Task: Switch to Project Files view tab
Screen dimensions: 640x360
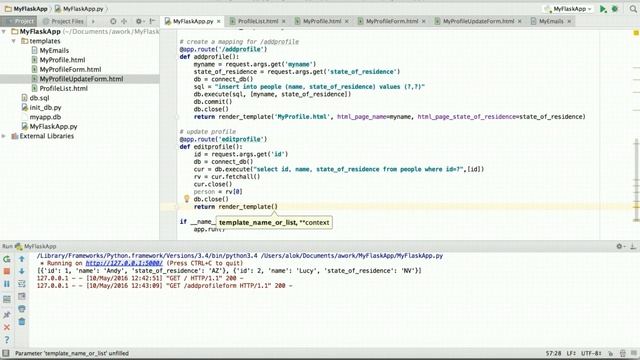Action: [63, 21]
